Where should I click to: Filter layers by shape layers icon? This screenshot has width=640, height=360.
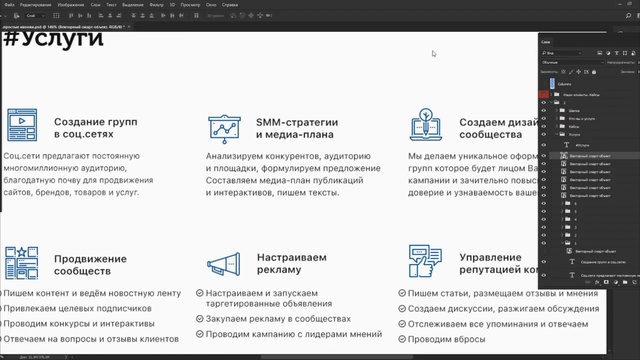(625, 53)
